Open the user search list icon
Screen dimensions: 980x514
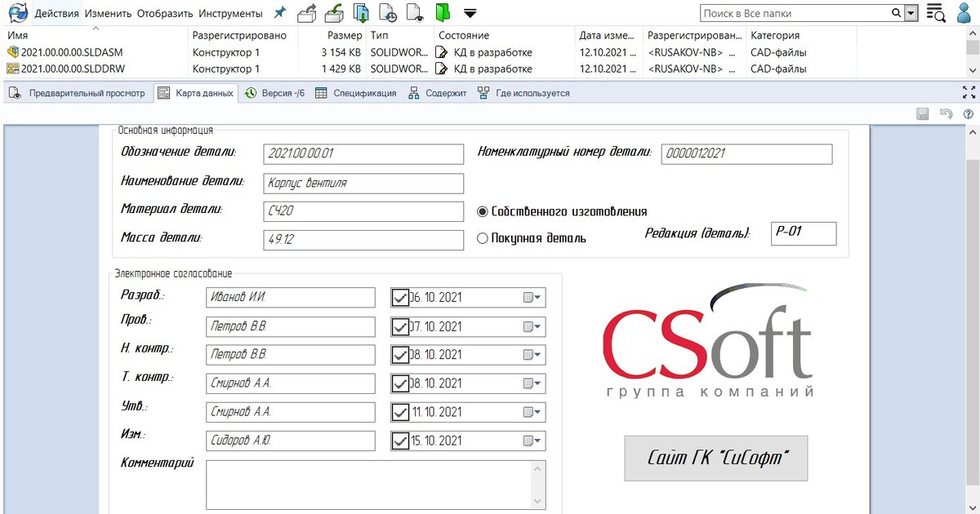(x=936, y=13)
